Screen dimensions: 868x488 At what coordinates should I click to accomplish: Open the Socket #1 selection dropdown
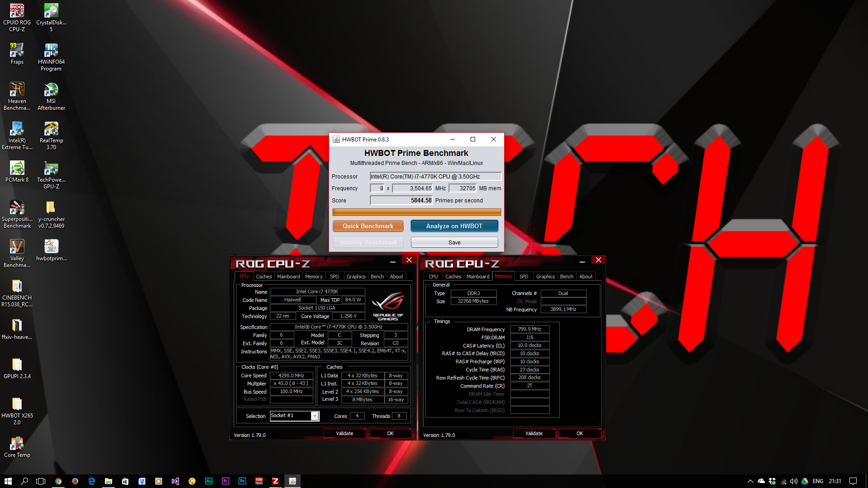pyautogui.click(x=295, y=416)
